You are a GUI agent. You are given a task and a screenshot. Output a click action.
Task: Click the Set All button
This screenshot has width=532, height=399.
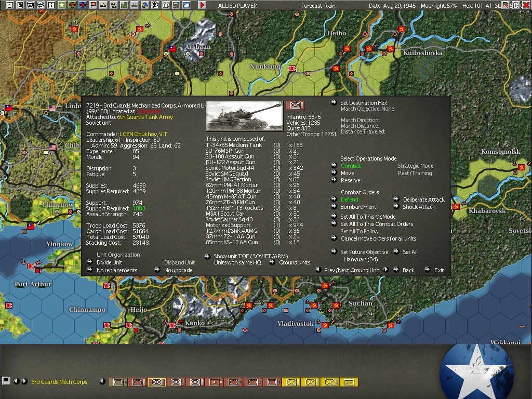(410, 252)
